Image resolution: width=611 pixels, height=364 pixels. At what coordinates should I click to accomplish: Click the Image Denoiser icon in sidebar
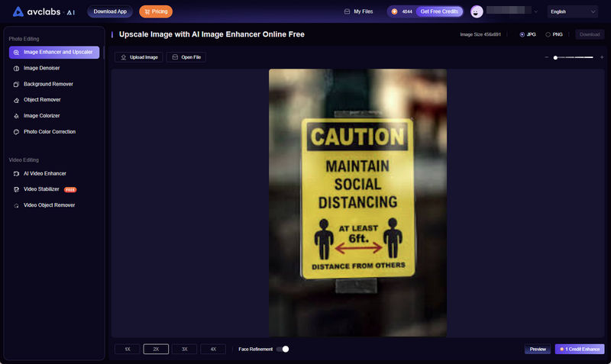pyautogui.click(x=17, y=68)
